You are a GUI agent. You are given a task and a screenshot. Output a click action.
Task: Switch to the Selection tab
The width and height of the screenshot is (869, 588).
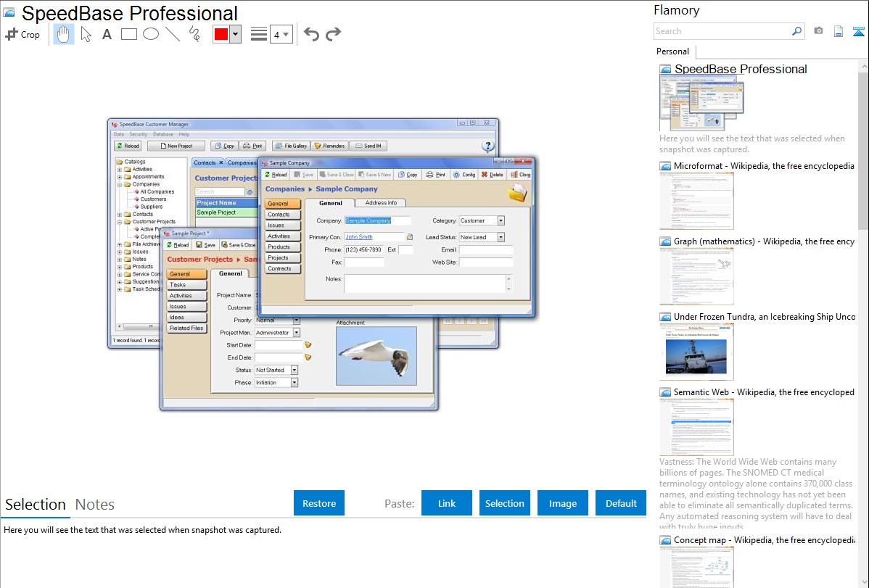pos(36,505)
